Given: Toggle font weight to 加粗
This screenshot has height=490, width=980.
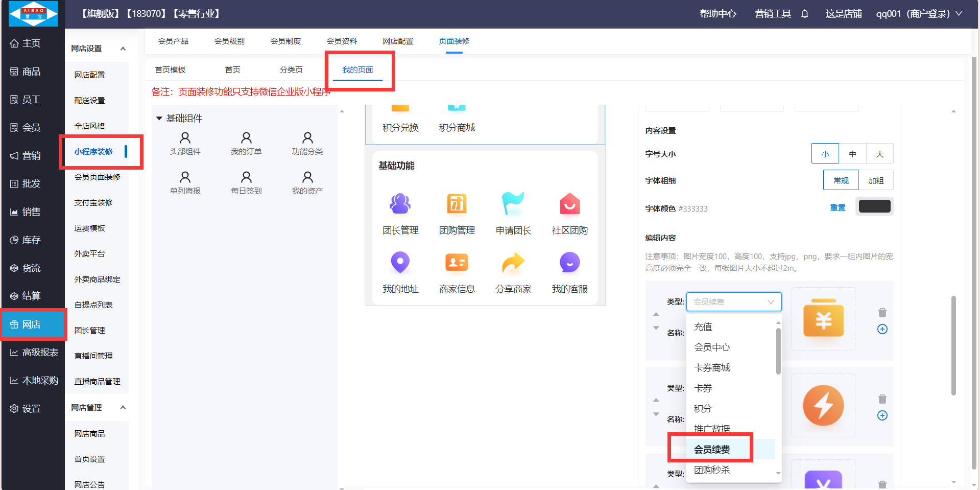Looking at the screenshot, I should point(875,180).
